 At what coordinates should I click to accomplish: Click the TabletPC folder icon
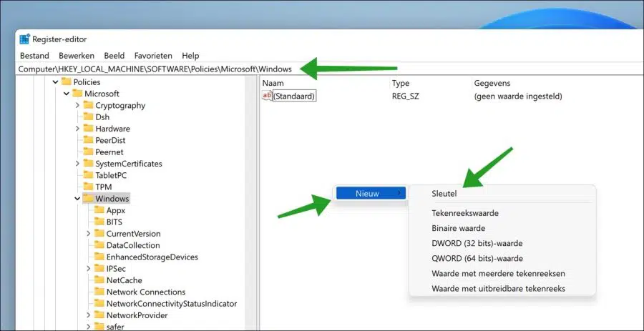[88, 175]
